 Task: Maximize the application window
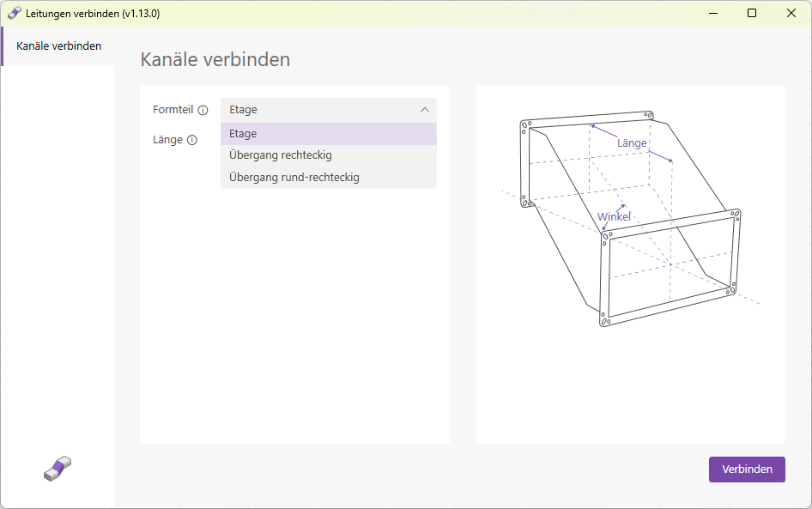[x=752, y=13]
